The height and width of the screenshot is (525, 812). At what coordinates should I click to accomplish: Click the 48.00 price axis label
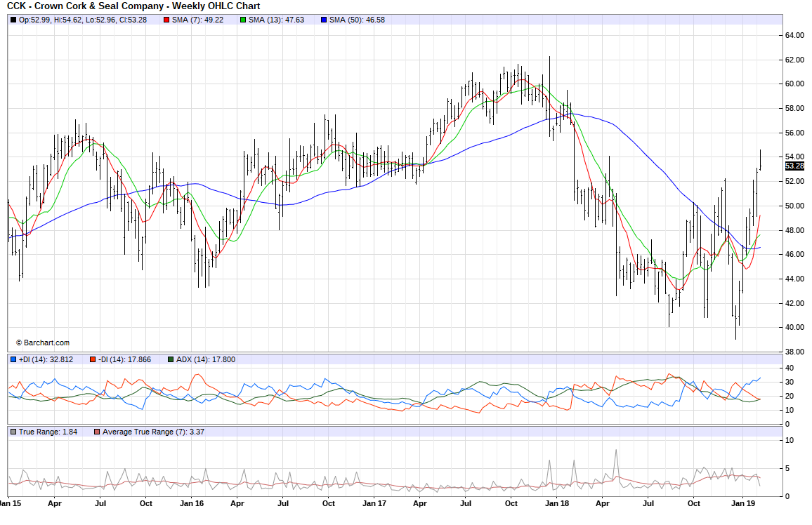(x=794, y=230)
